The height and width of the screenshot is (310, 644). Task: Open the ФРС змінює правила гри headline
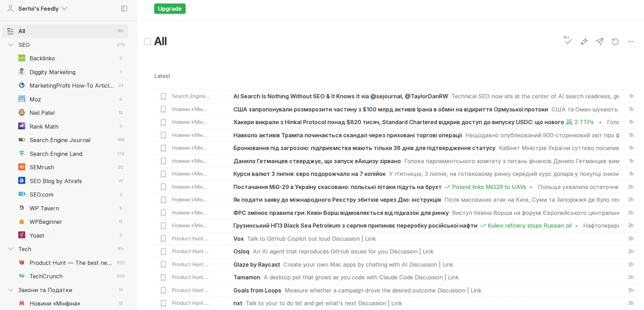[x=341, y=213]
